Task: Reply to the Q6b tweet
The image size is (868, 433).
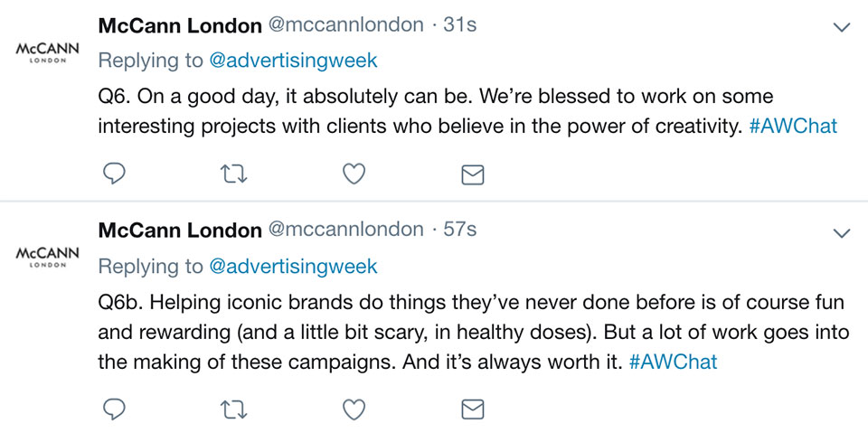Action: 115,409
